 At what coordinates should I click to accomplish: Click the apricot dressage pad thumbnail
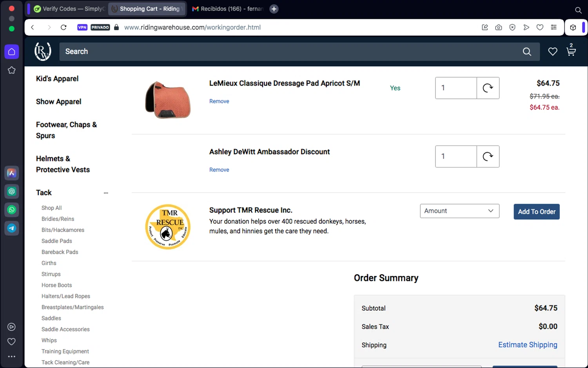click(168, 100)
